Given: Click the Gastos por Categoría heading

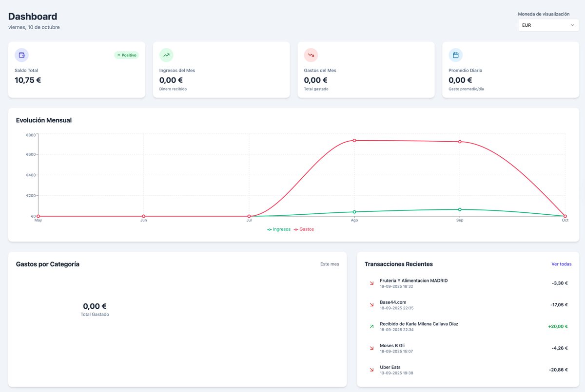Looking at the screenshot, I should pos(48,264).
